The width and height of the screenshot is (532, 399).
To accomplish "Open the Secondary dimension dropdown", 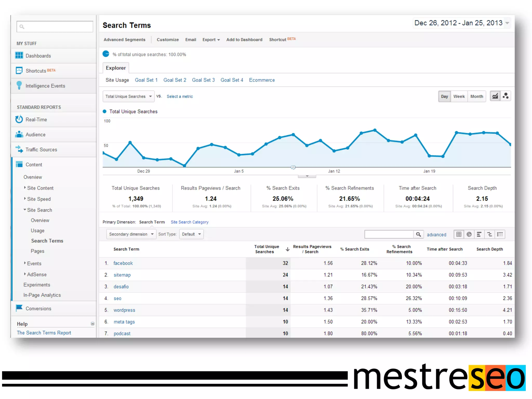I will [131, 234].
